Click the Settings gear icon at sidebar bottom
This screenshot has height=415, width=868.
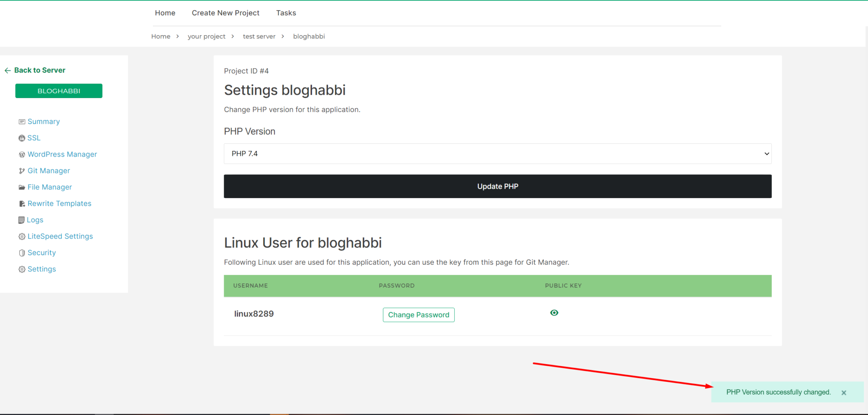click(x=22, y=269)
